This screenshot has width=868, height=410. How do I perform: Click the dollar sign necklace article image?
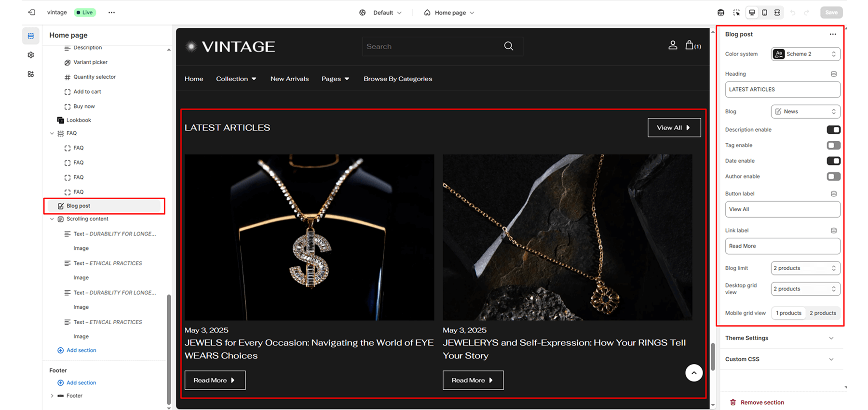tap(309, 237)
